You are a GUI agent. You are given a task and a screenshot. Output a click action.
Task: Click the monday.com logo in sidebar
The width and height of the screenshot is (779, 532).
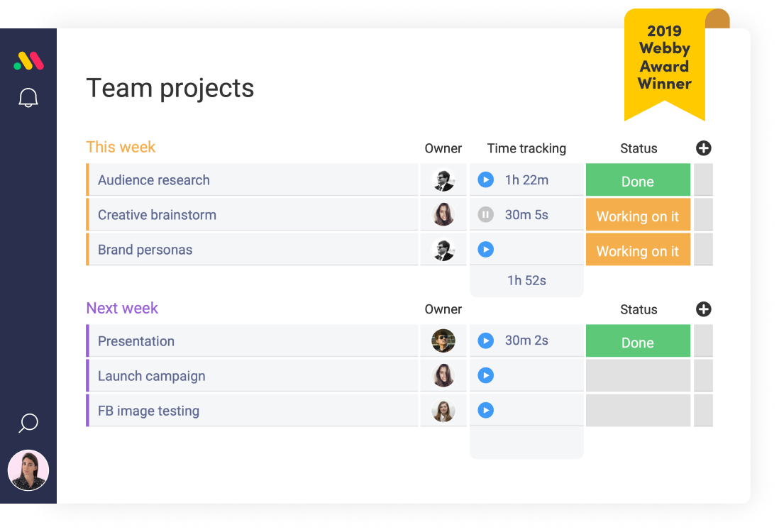click(x=28, y=62)
